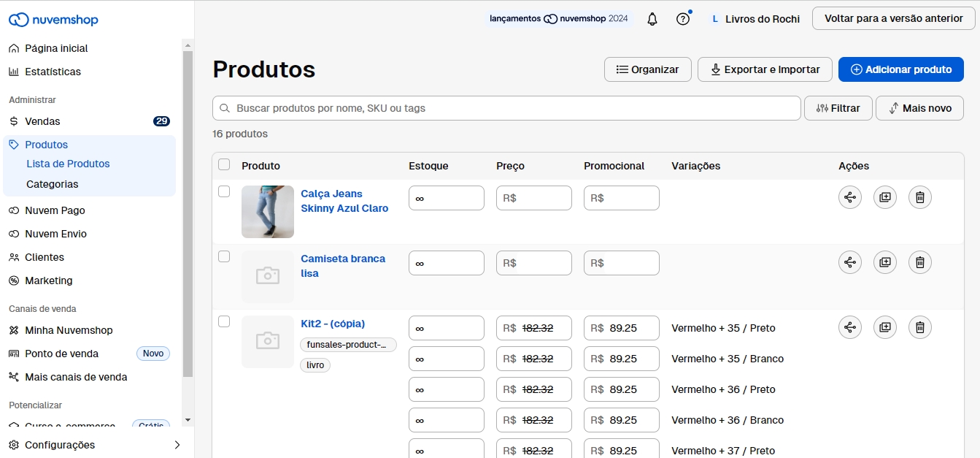Open the help question mark icon
The width and height of the screenshot is (980, 458).
[x=683, y=19]
